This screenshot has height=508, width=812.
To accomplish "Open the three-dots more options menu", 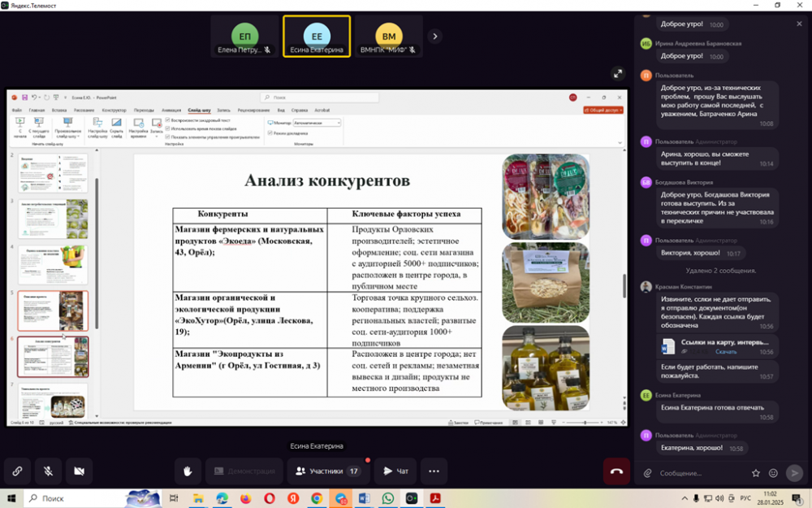I will coord(434,471).
